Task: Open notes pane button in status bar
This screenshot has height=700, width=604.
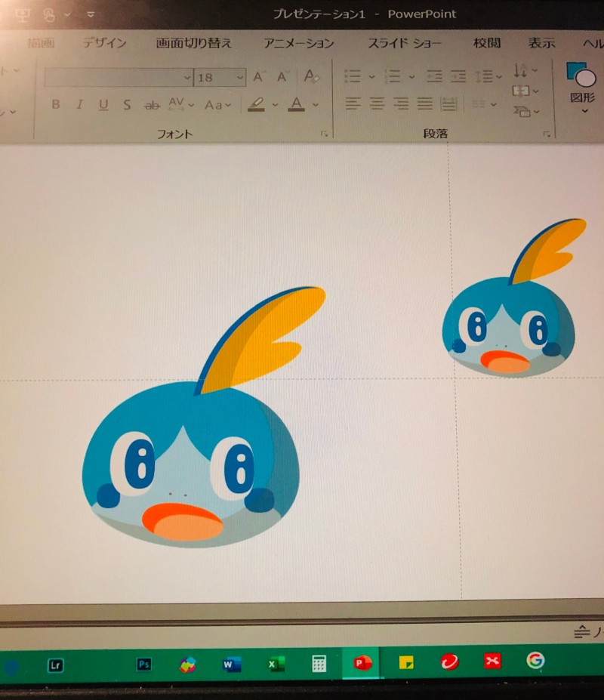Action: 588,632
